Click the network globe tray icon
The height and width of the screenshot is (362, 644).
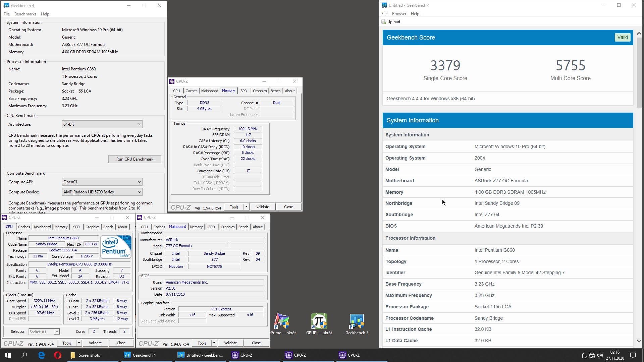[x=592, y=355]
